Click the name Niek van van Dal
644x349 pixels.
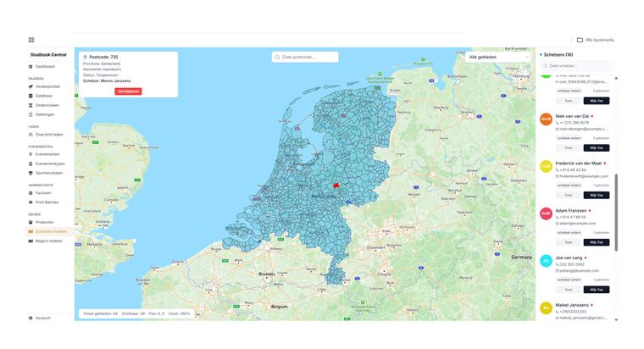[572, 116]
